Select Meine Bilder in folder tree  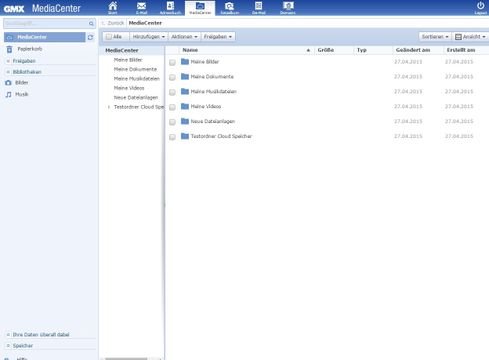(x=128, y=60)
